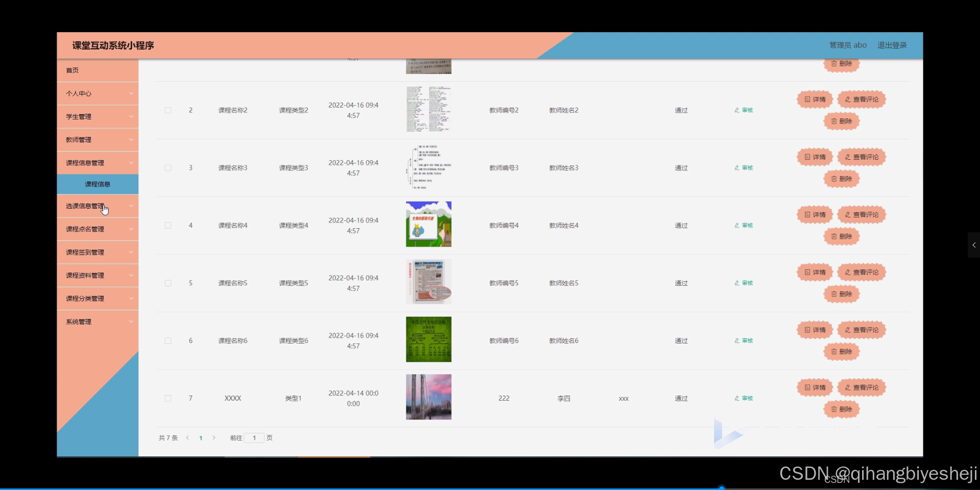980x490 pixels.
Task: Open 详情 for course 课程名称2
Action: [815, 99]
